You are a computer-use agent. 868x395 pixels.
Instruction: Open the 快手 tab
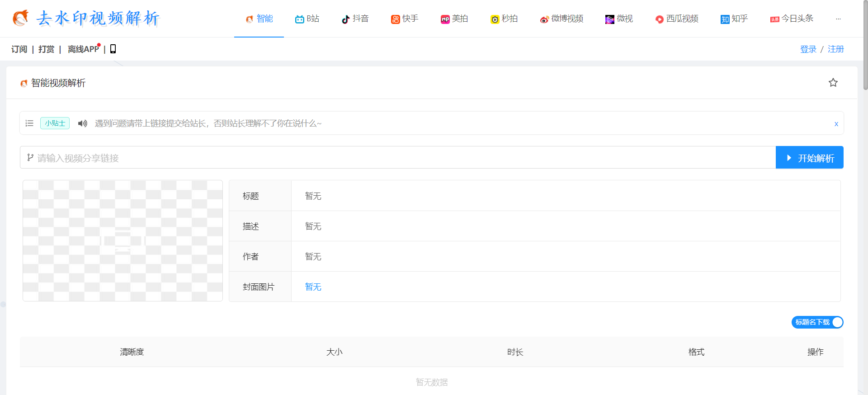pyautogui.click(x=405, y=19)
